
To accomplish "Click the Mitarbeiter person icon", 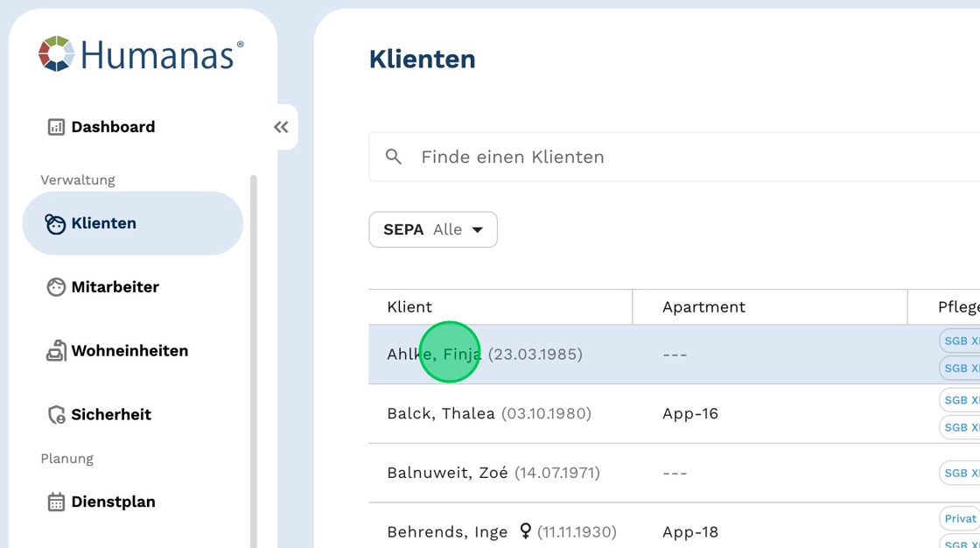I will (x=56, y=287).
